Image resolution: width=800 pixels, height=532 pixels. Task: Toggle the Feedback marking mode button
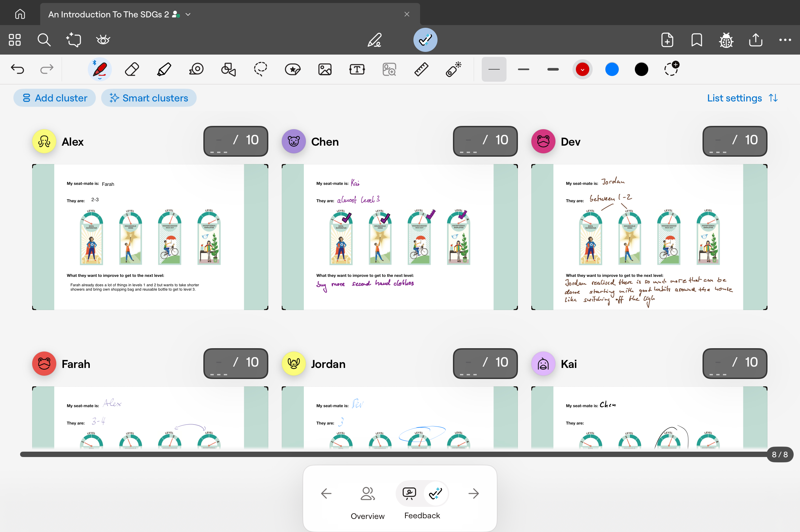[x=425, y=40]
